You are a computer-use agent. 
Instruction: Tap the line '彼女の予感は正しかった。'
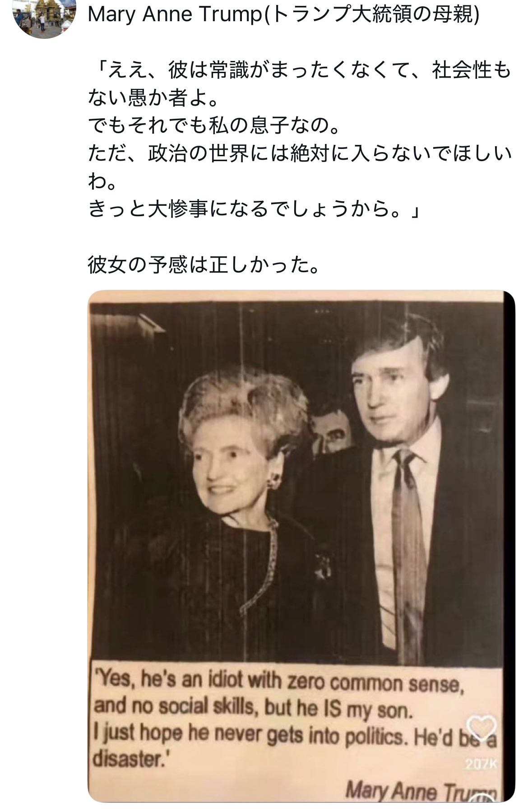tap(204, 264)
